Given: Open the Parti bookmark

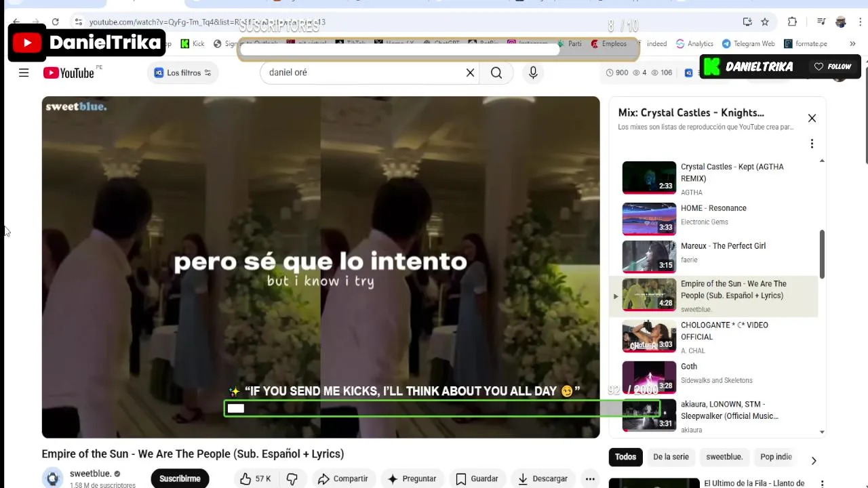Looking at the screenshot, I should click(x=570, y=43).
